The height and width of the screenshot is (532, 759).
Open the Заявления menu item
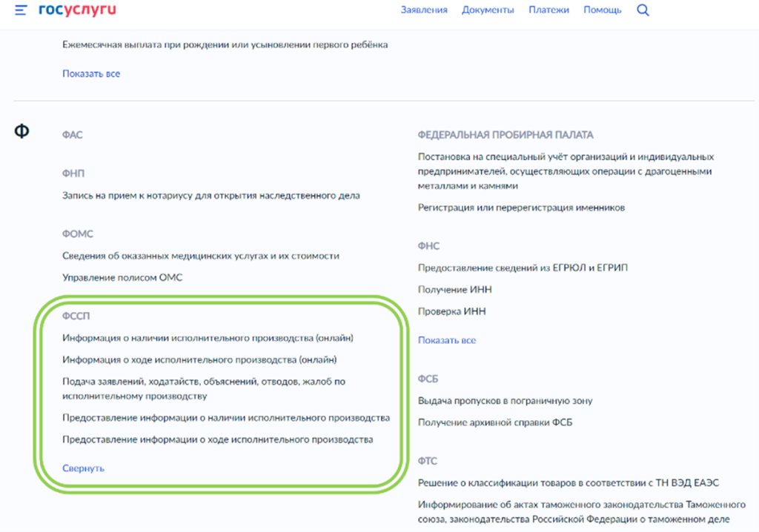pos(423,10)
